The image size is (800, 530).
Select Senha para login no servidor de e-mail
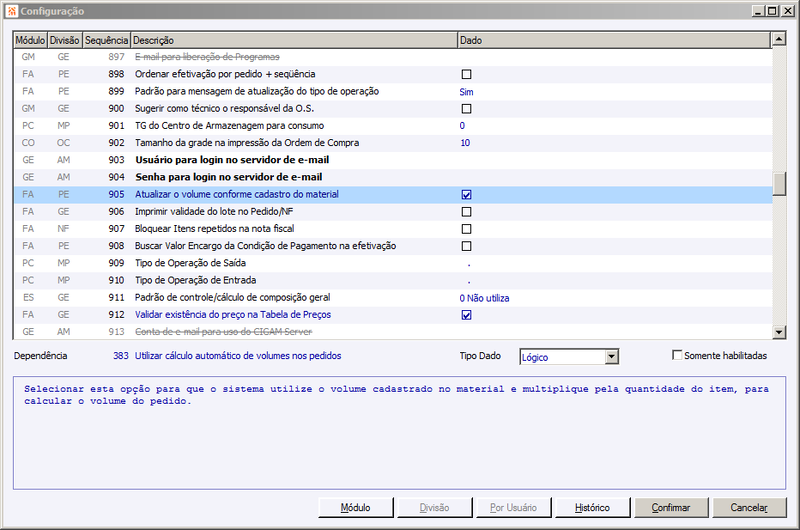tap(393, 178)
